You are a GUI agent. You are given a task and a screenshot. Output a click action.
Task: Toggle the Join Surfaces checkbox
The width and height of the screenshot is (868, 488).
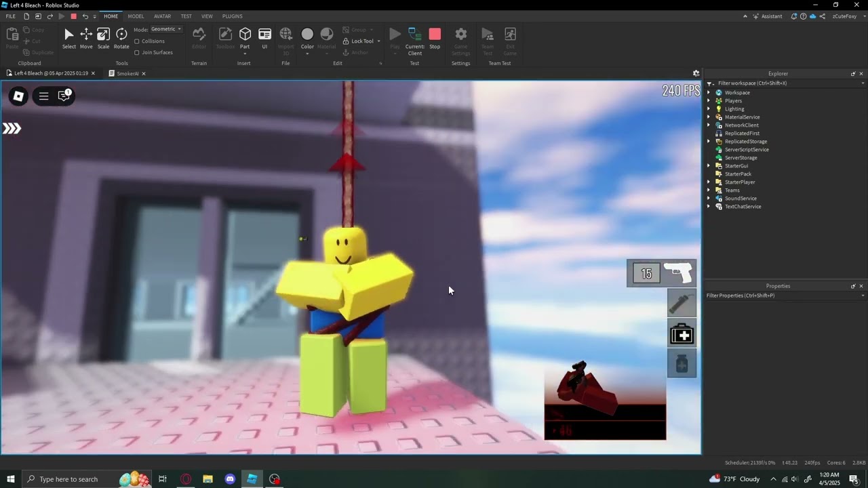[x=137, y=52]
